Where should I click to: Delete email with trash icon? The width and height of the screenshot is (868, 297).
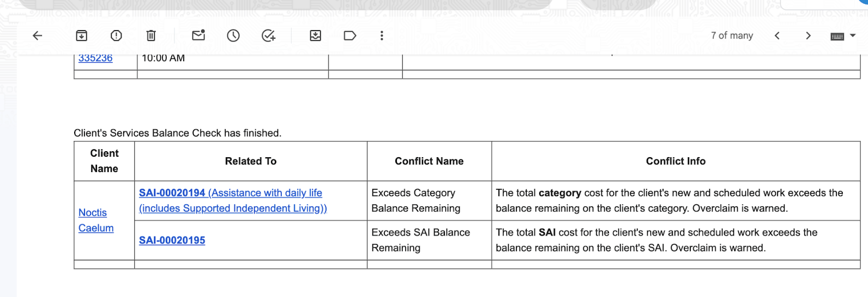click(151, 35)
